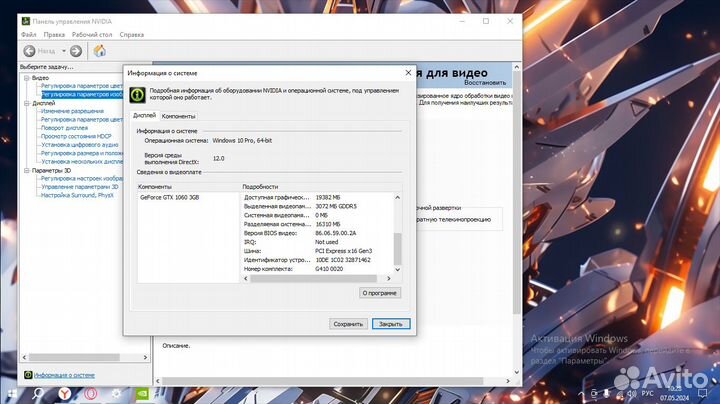The image size is (720, 404).
Task: Open the Информация о системе link
Action: (65, 375)
